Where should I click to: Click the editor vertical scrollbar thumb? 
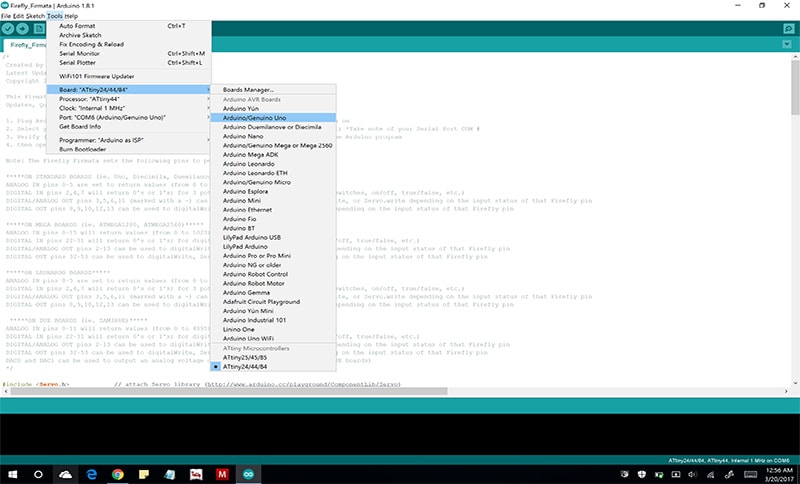(795, 87)
